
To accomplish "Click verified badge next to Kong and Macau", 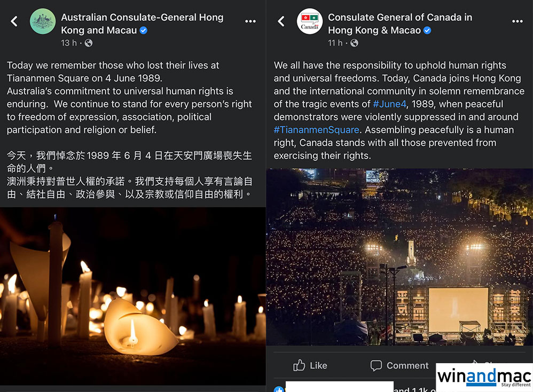I will 144,30.
